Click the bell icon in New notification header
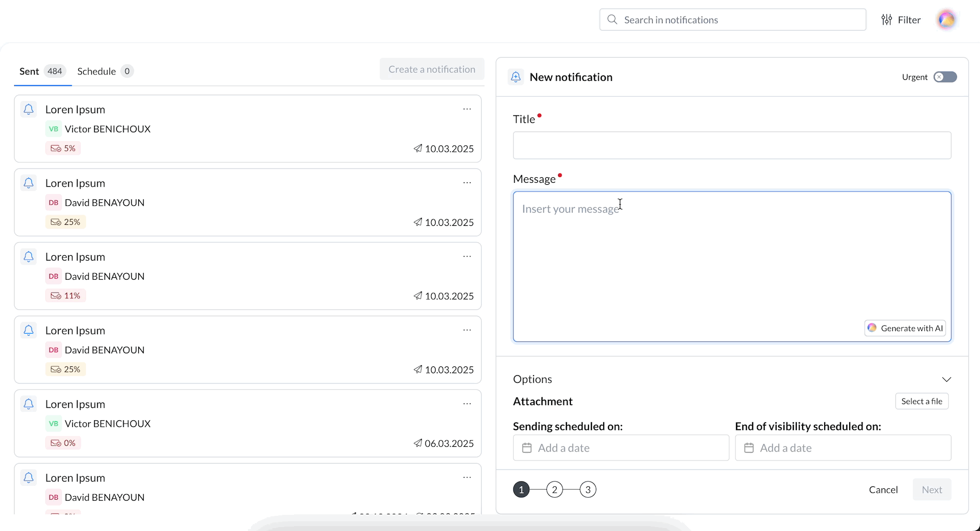This screenshot has width=980, height=531. pyautogui.click(x=515, y=77)
